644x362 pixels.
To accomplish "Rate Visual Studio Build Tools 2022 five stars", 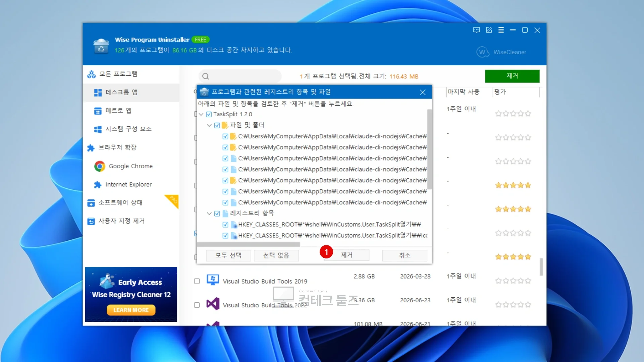I will click(x=528, y=305).
